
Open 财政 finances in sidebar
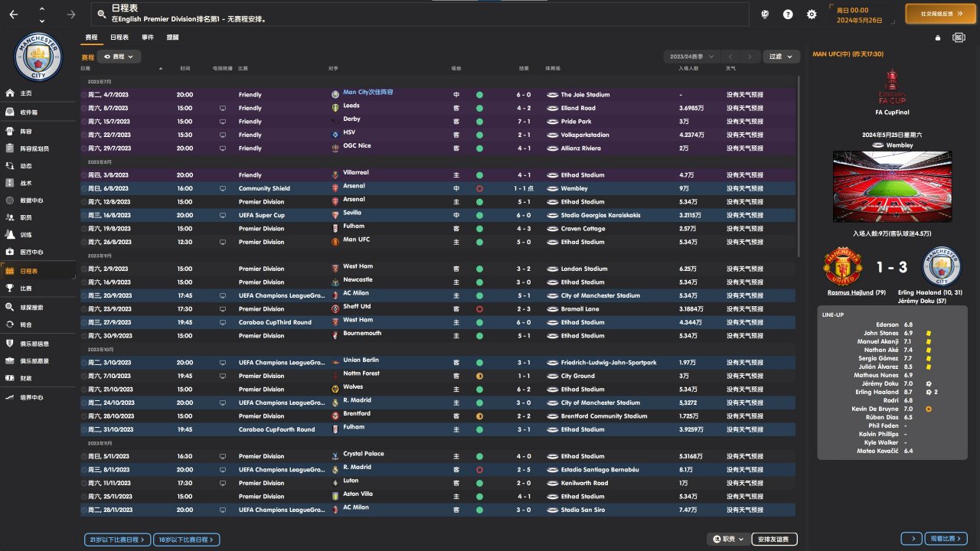click(x=38, y=378)
